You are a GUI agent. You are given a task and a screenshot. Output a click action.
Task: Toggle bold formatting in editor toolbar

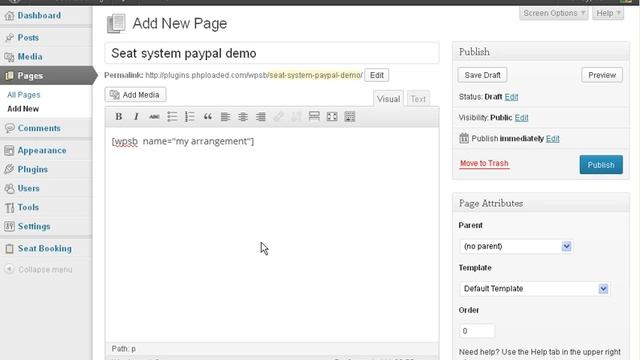point(118,117)
